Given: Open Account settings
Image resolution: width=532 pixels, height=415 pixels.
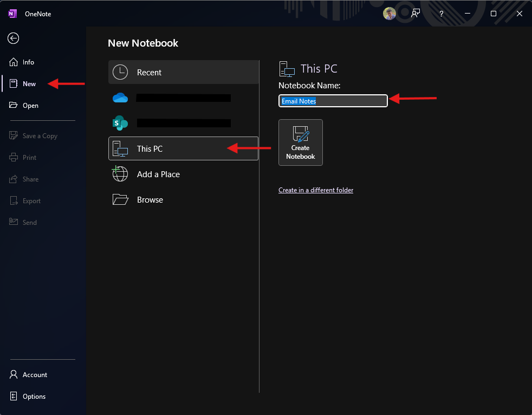Looking at the screenshot, I should coord(35,375).
